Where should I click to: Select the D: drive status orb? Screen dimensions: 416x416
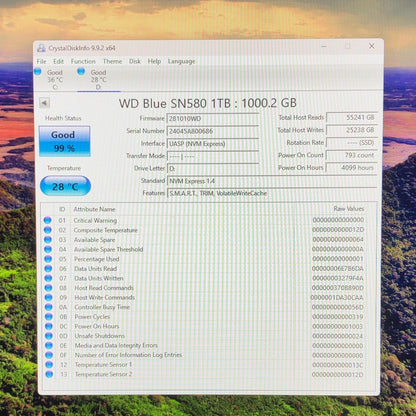click(81, 71)
